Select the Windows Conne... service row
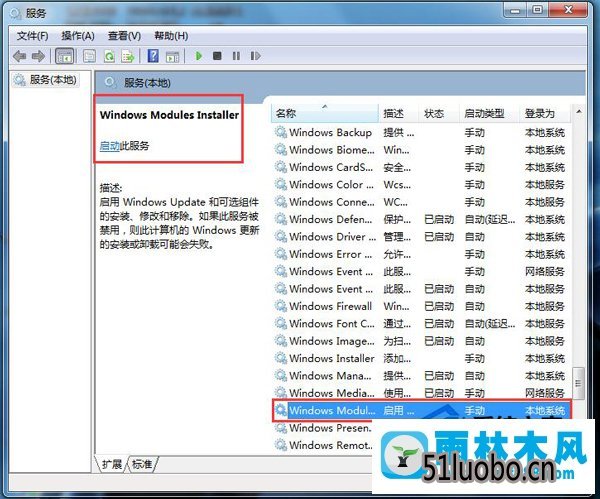 click(x=421, y=202)
